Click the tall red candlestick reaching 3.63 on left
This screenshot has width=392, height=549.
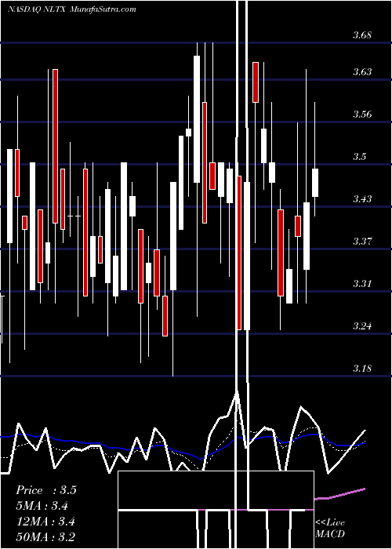56,146
